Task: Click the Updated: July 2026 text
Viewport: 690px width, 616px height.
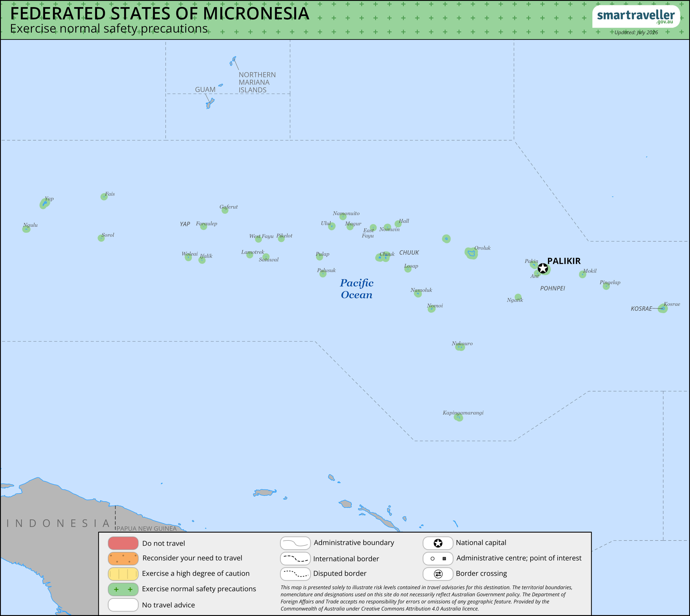Action: pyautogui.click(x=636, y=33)
